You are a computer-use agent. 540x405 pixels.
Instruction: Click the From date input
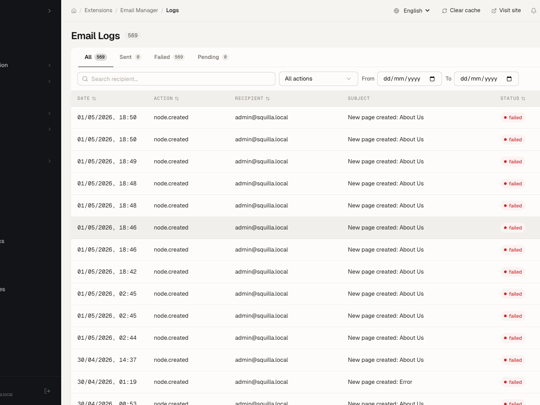point(409,79)
